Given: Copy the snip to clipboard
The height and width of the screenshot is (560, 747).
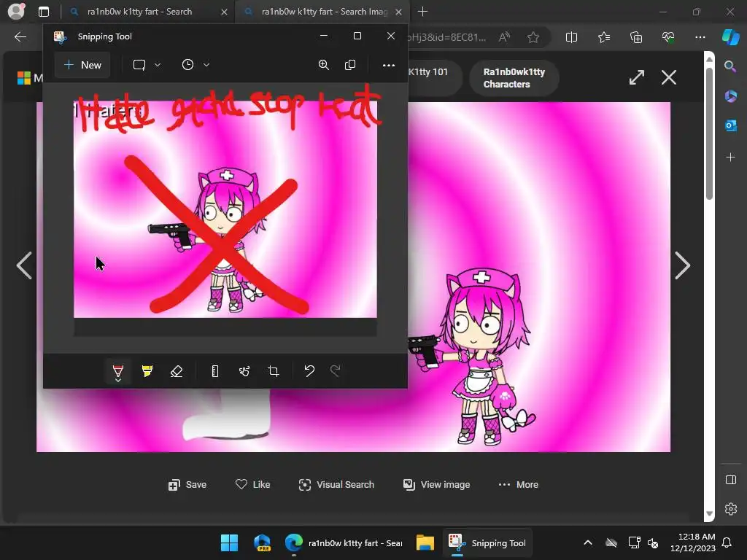Looking at the screenshot, I should (x=350, y=65).
